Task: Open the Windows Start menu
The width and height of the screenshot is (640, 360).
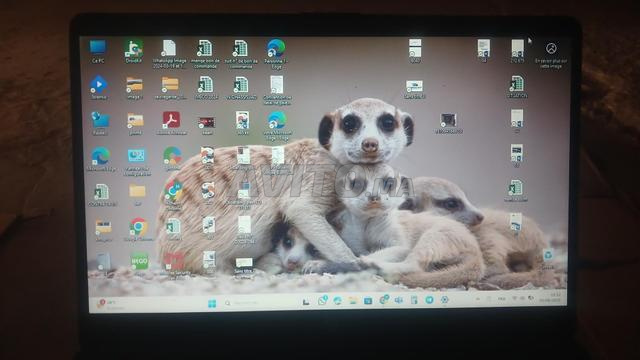Action: (x=212, y=303)
